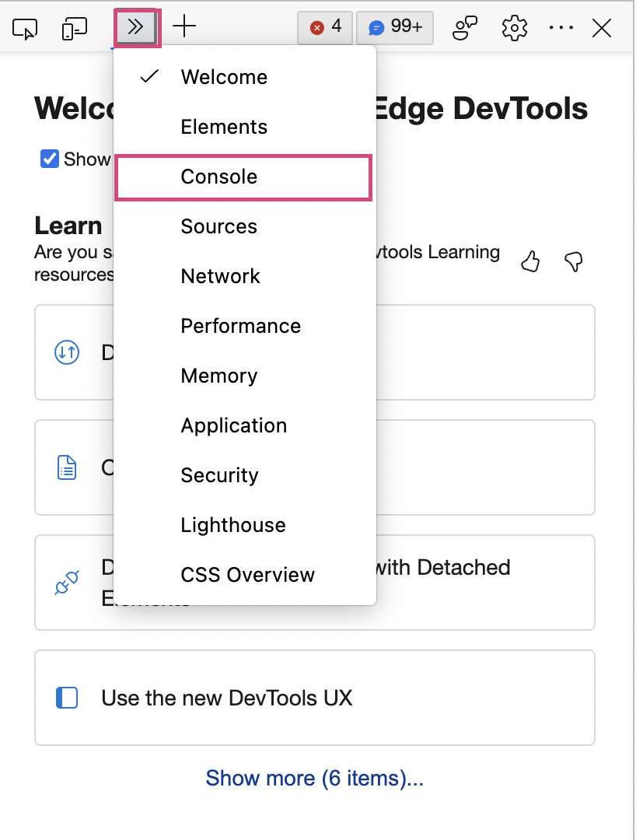Viewport: 636px width, 840px height.
Task: Click the Edge DevTools heading text
Action: [x=481, y=109]
